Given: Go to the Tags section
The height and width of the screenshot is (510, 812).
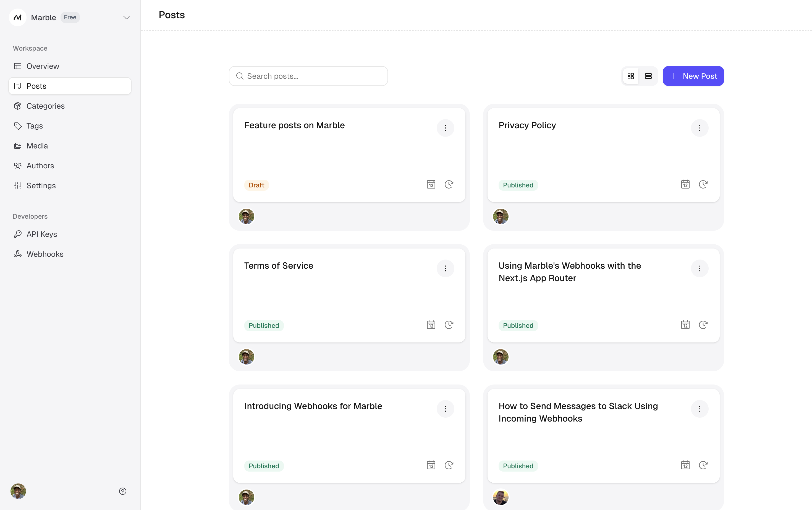Looking at the screenshot, I should point(34,126).
